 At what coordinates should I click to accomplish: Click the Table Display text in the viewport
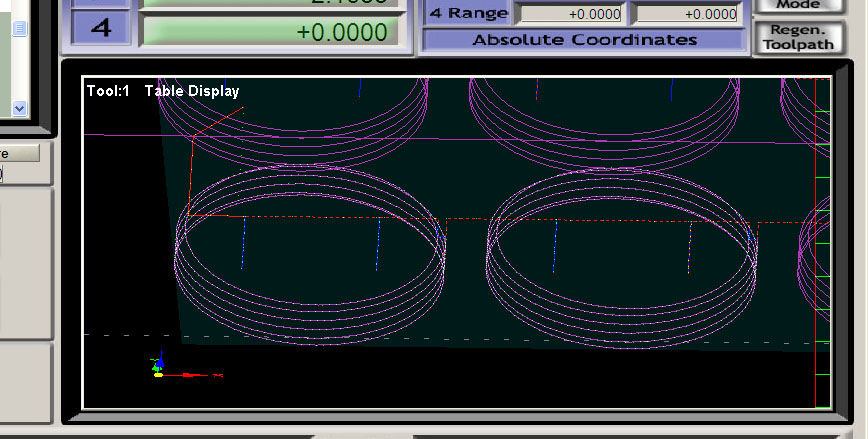click(x=192, y=91)
